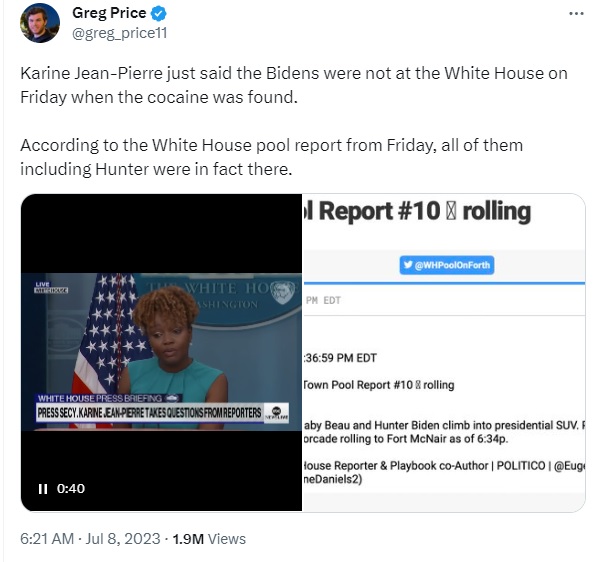Pause the video with the pause icon

tap(43, 489)
